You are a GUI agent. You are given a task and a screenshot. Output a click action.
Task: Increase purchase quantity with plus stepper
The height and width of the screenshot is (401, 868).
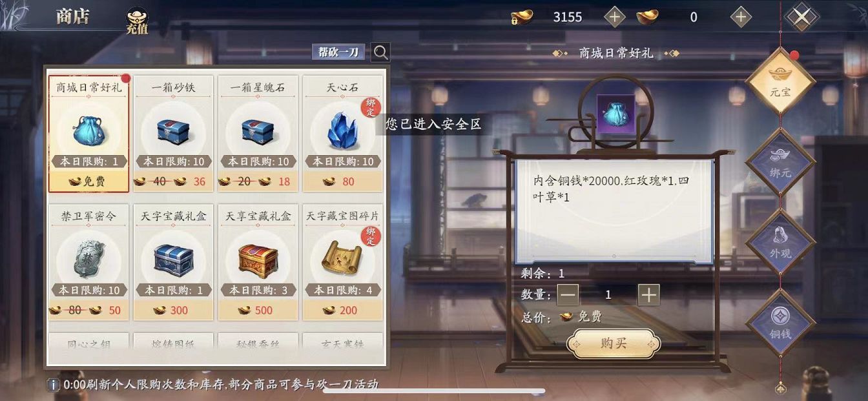(648, 295)
